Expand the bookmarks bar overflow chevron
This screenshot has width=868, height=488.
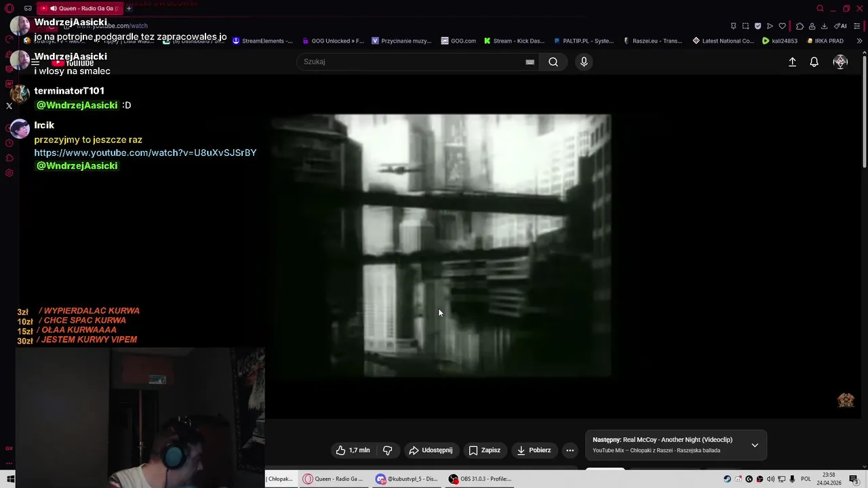860,41
